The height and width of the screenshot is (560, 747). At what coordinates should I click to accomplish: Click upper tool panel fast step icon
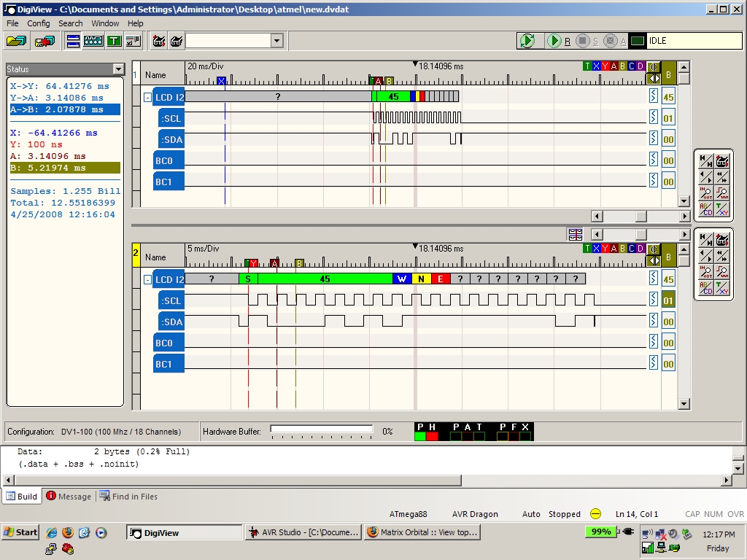pos(722,177)
